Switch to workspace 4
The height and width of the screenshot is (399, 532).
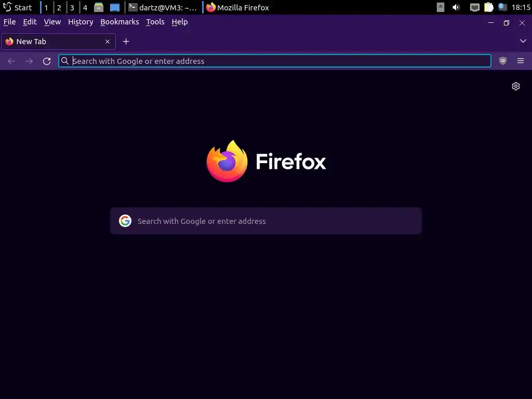pyautogui.click(x=85, y=7)
